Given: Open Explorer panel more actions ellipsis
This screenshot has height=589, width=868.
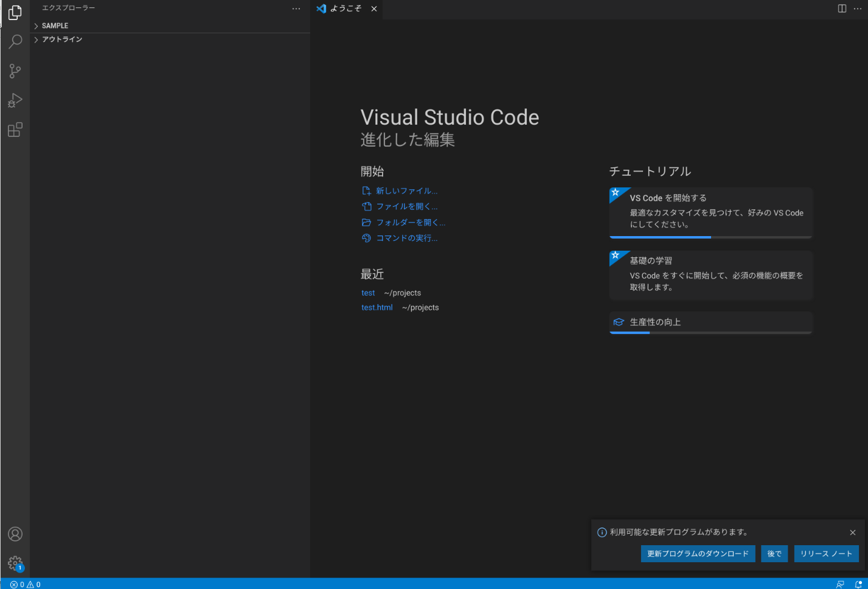Looking at the screenshot, I should point(296,9).
